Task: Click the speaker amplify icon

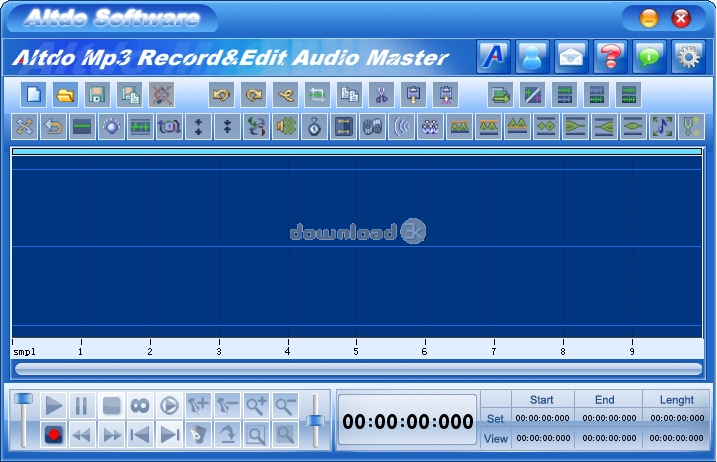Action: (x=285, y=126)
